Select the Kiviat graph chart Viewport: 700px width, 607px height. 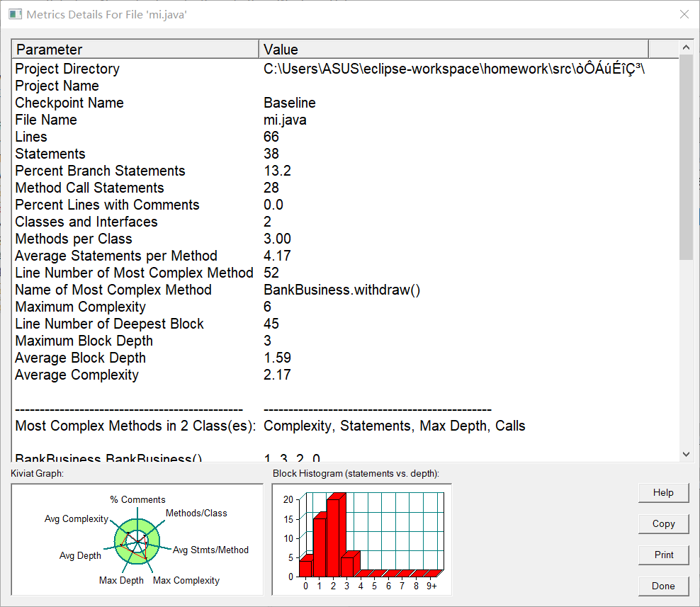(137, 540)
